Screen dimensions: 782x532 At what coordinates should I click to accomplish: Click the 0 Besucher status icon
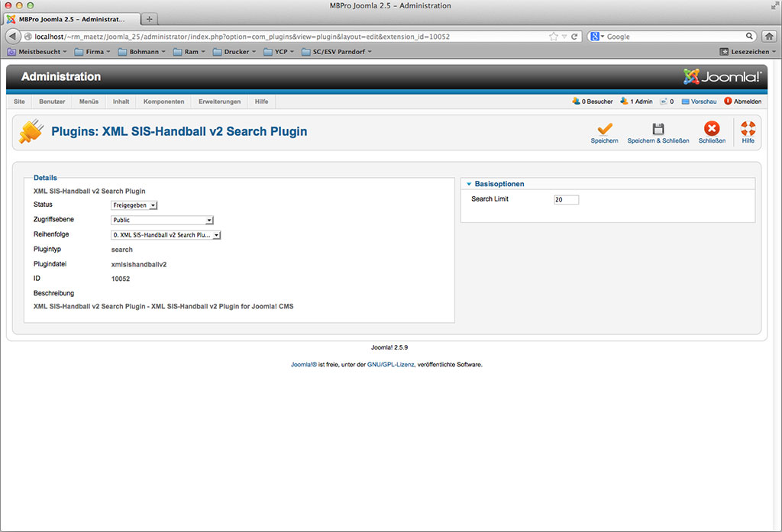(576, 101)
